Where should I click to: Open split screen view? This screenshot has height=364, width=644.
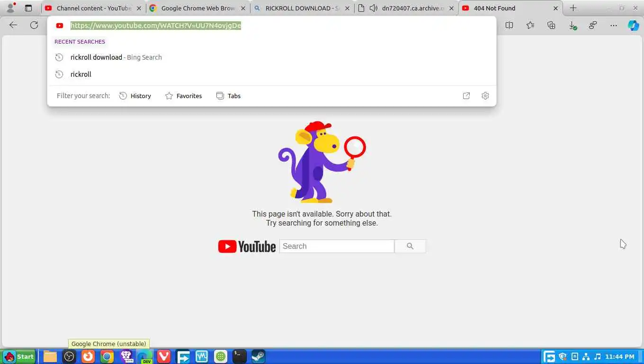[x=509, y=25]
